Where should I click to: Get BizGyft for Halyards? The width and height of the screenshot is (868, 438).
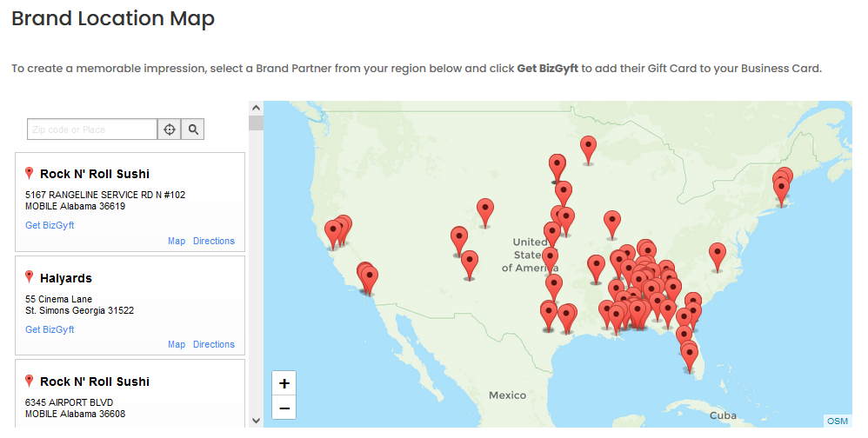50,329
